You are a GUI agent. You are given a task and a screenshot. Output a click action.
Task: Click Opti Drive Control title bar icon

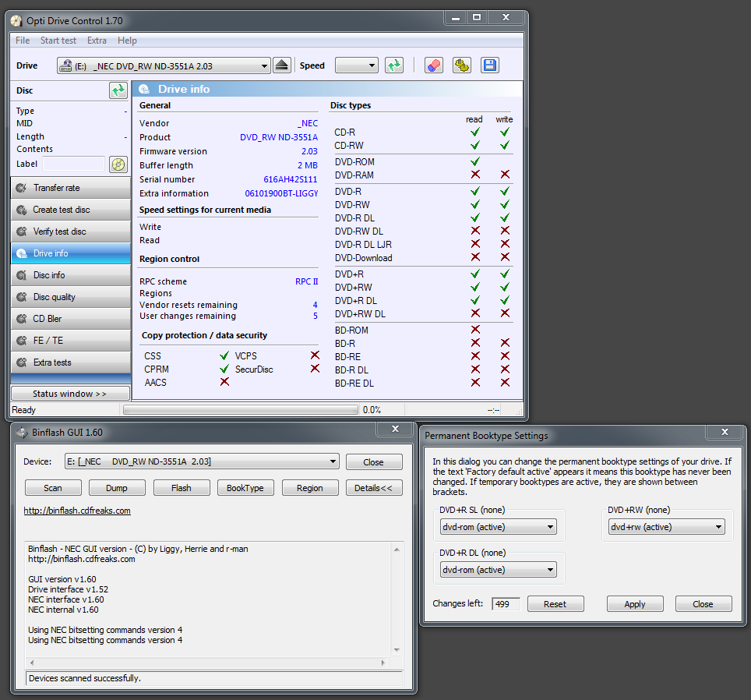click(x=16, y=20)
